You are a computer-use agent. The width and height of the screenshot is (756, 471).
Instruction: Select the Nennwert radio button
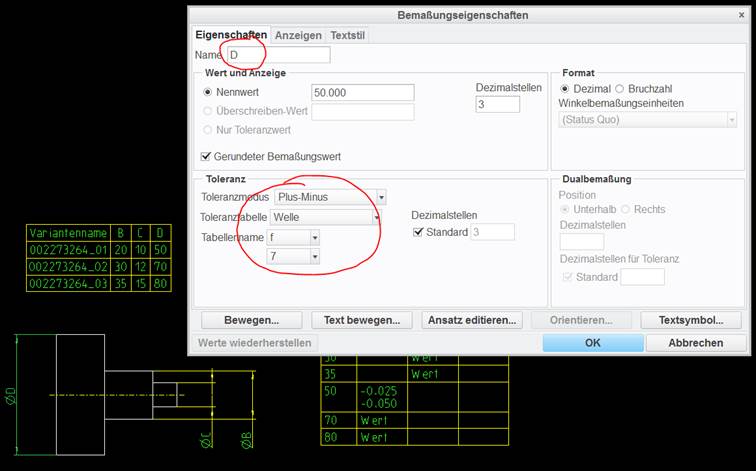point(208,92)
